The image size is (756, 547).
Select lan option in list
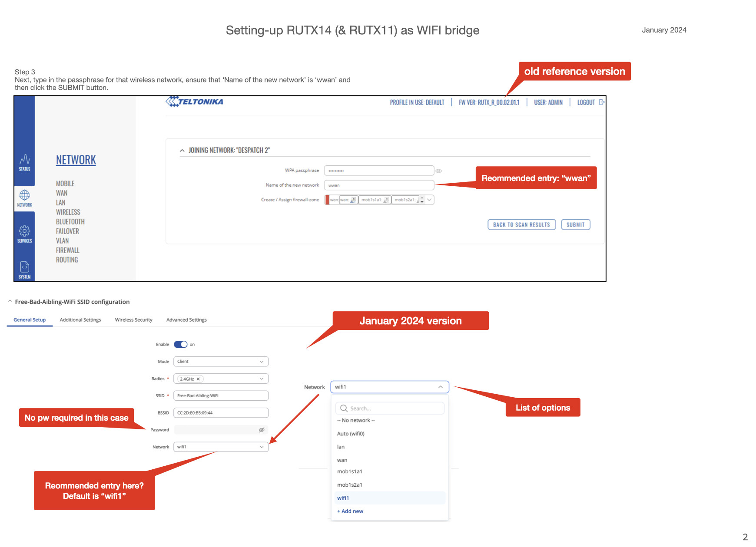341,447
